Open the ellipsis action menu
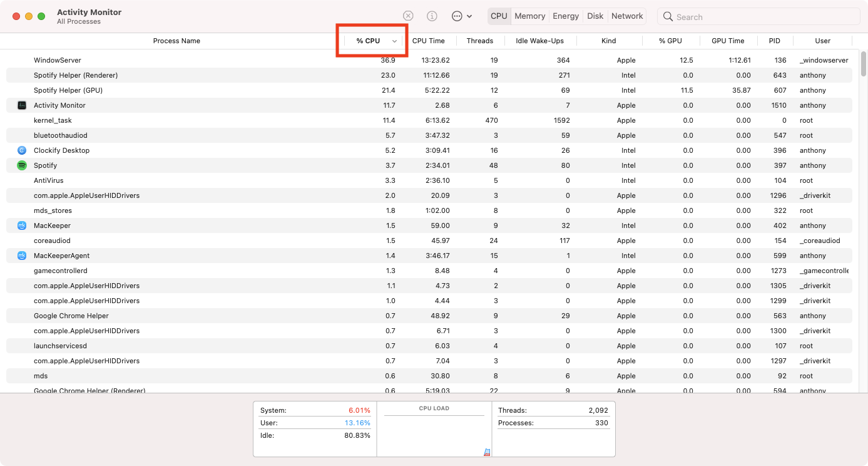 point(462,16)
